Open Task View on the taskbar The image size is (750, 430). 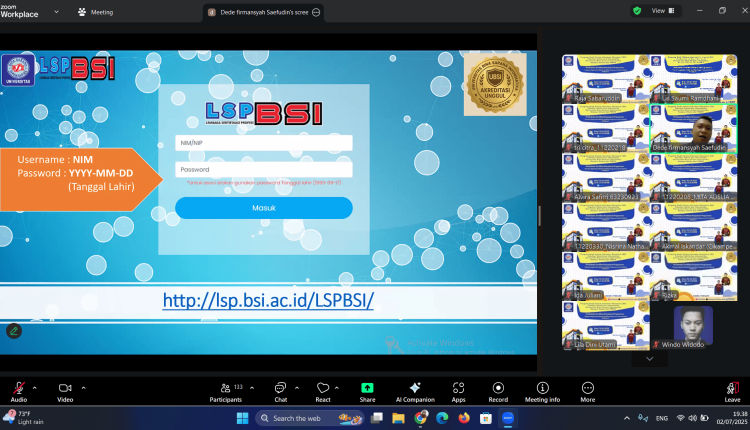click(377, 419)
